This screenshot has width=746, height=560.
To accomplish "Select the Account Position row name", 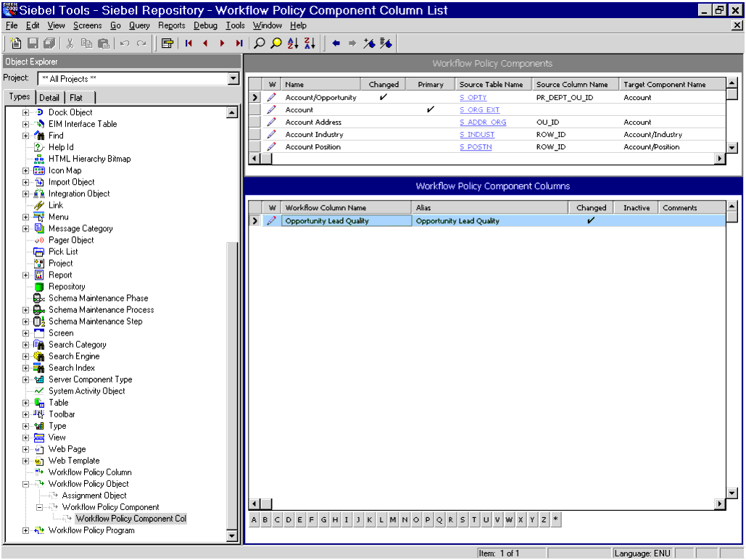I will click(313, 146).
